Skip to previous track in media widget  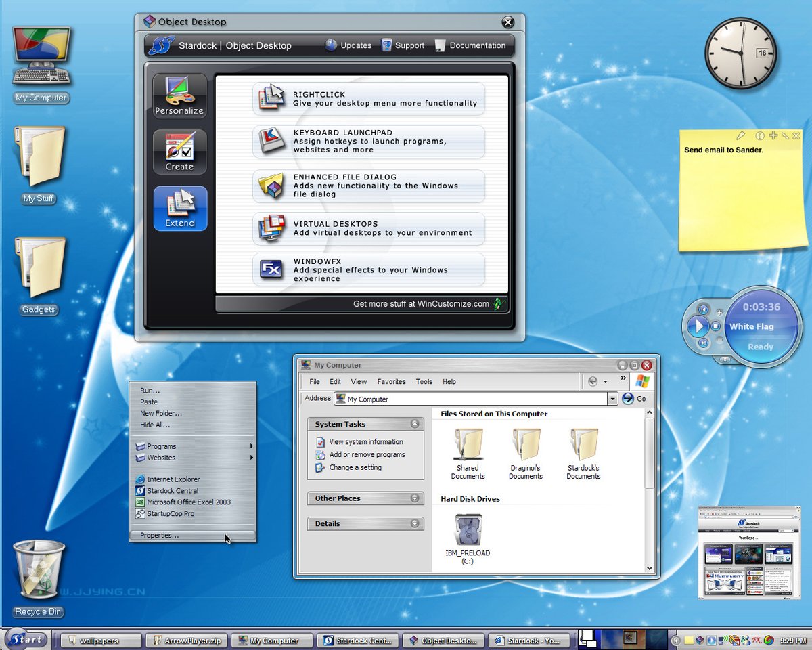click(703, 310)
